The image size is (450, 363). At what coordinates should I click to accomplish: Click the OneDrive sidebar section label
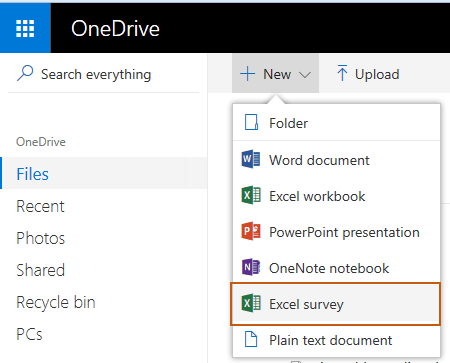(x=41, y=142)
